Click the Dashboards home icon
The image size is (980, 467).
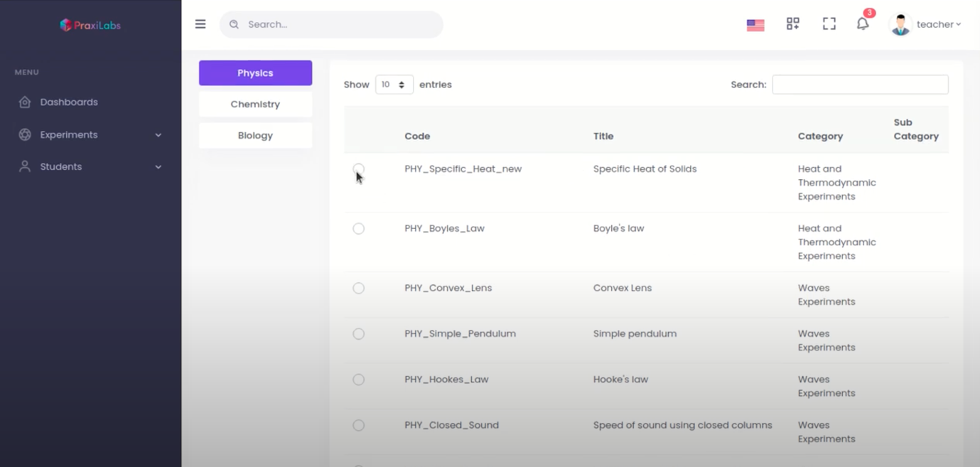[25, 102]
